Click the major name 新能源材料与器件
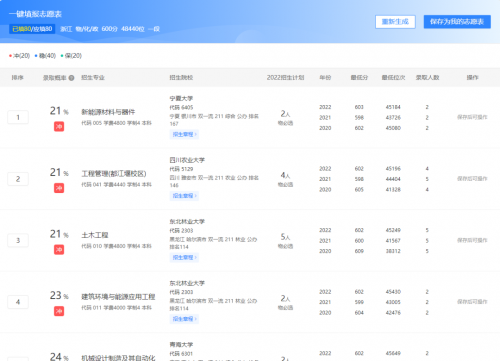The width and height of the screenshot is (500, 361). (x=108, y=112)
